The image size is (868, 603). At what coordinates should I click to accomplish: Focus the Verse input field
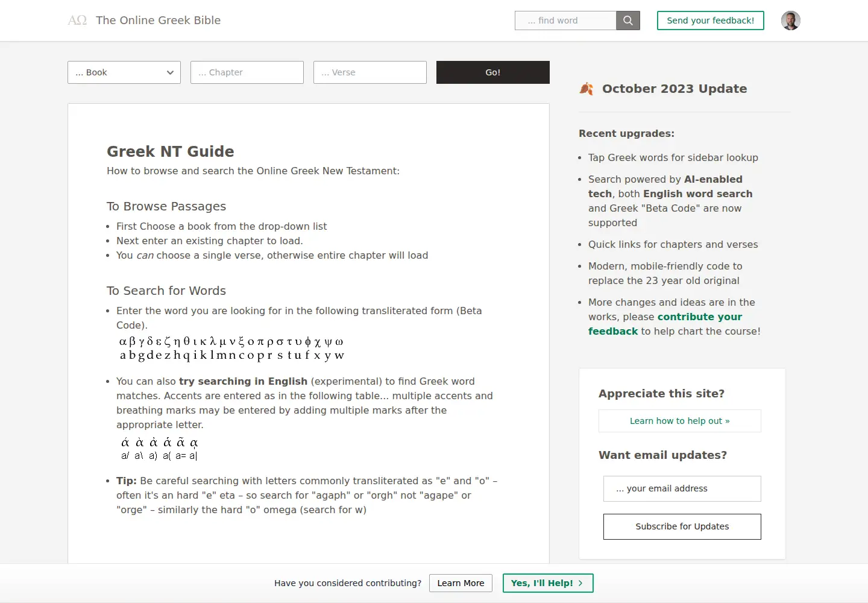(x=370, y=72)
